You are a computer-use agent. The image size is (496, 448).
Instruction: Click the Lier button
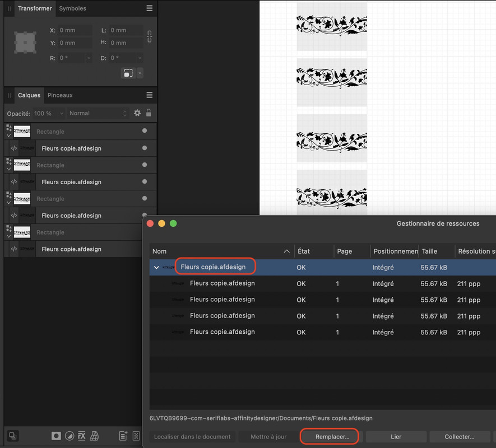(x=396, y=437)
